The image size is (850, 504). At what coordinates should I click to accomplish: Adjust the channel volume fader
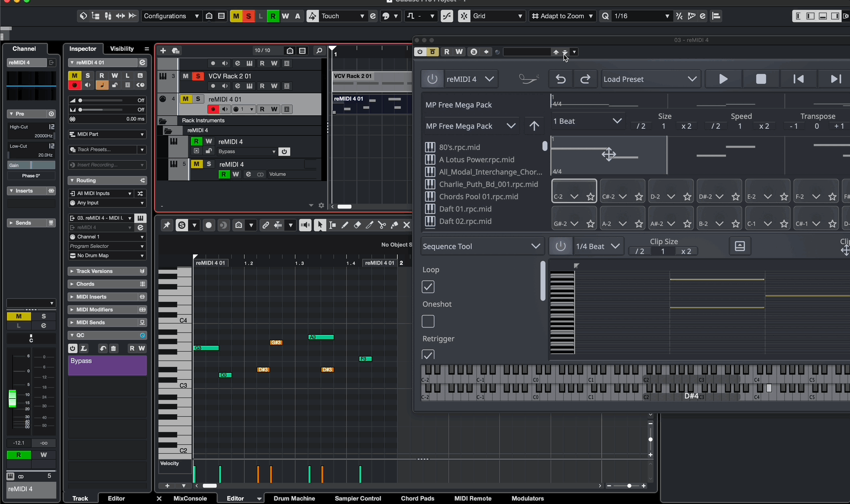(x=12, y=398)
